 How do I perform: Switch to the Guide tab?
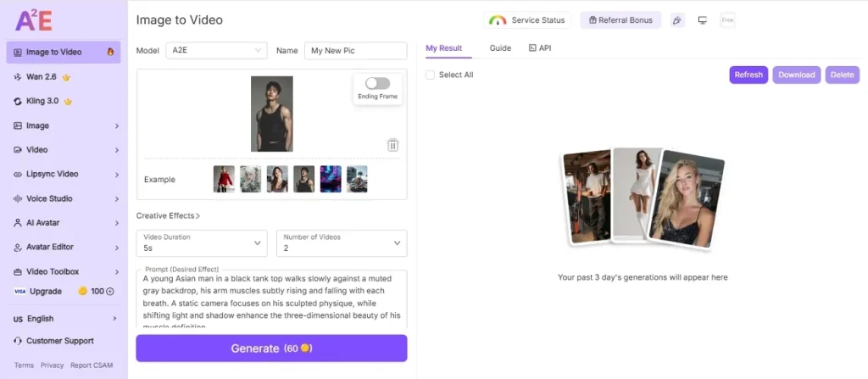coord(500,48)
